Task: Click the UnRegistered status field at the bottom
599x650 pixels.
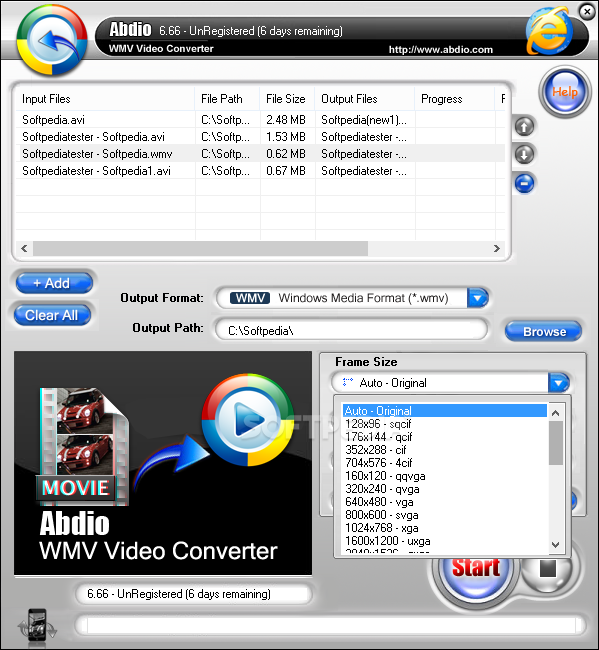Action: pos(194,594)
